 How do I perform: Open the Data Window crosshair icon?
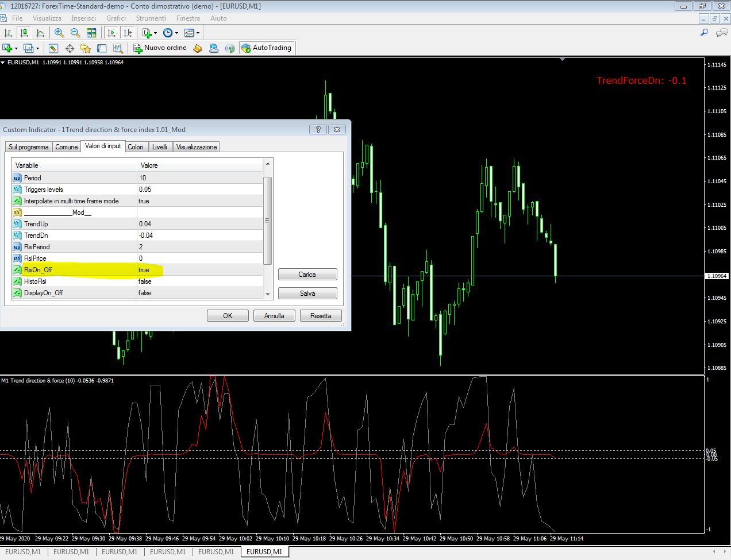pos(70,48)
